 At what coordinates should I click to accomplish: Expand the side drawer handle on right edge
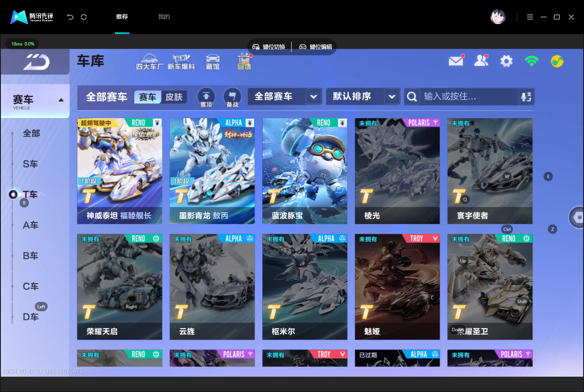pyautogui.click(x=576, y=217)
